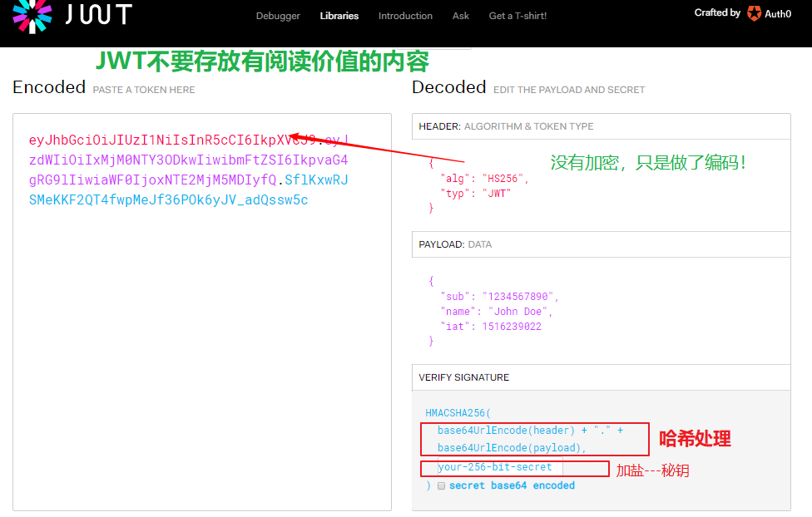Screen dimensions: 812x517
Task: Click the "typ": "JWT" header line
Action: (x=476, y=194)
